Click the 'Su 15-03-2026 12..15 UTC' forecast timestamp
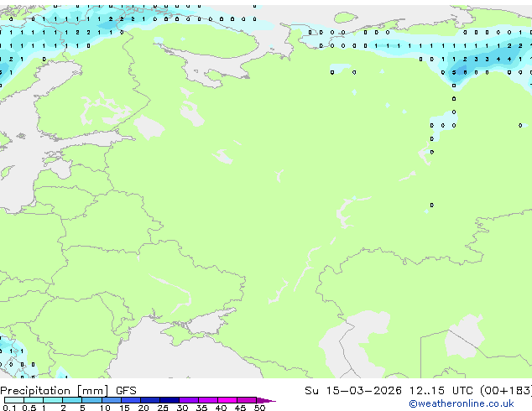Viewport: 532px width, 411px height. coord(389,391)
